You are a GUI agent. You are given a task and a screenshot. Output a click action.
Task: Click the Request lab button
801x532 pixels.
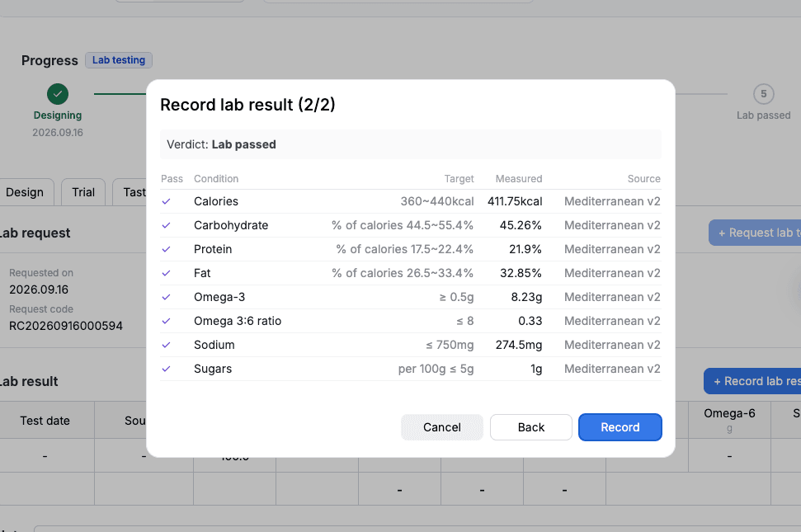(x=755, y=233)
